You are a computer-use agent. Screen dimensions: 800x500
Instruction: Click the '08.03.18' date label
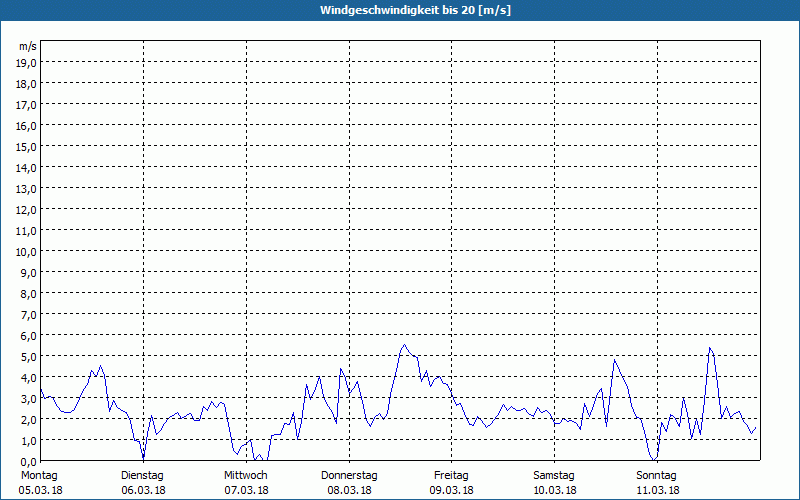click(x=349, y=490)
